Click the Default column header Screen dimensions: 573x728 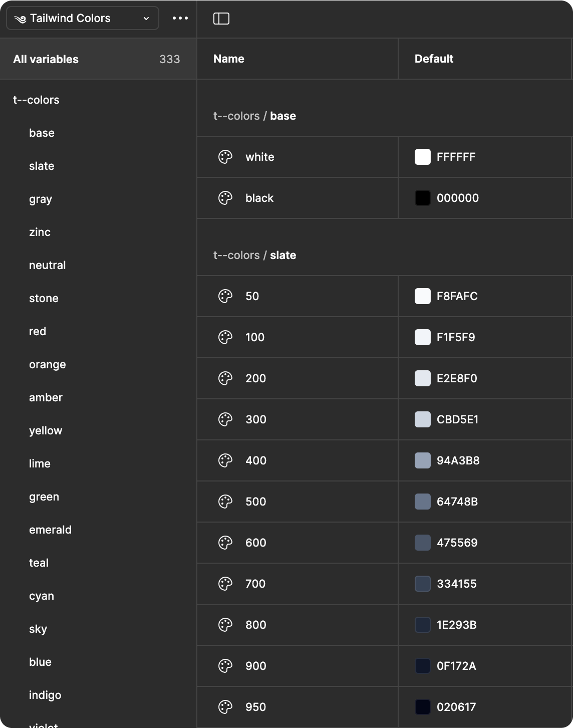pos(434,59)
